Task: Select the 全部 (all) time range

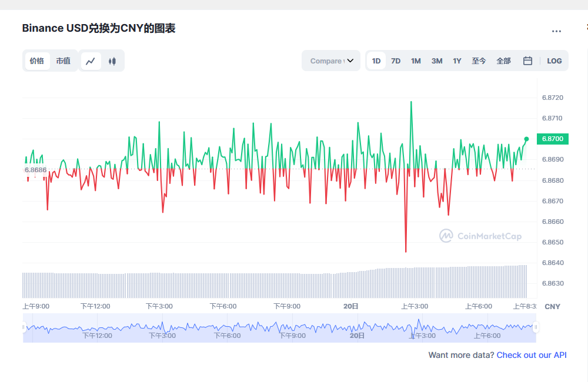Action: tap(503, 61)
